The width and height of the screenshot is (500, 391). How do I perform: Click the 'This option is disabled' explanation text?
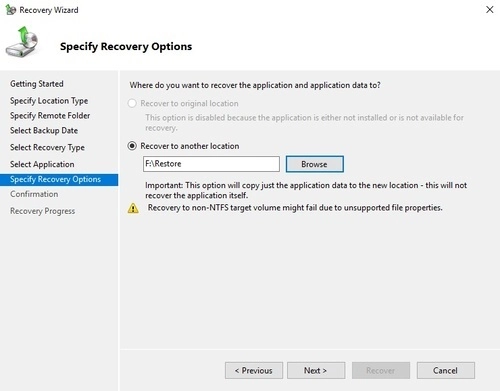[304, 123]
